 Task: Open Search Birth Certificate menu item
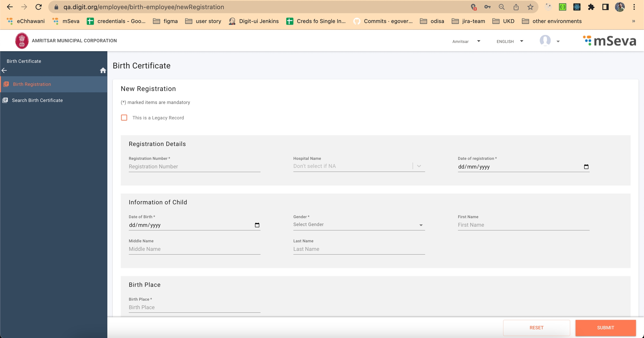click(x=37, y=100)
